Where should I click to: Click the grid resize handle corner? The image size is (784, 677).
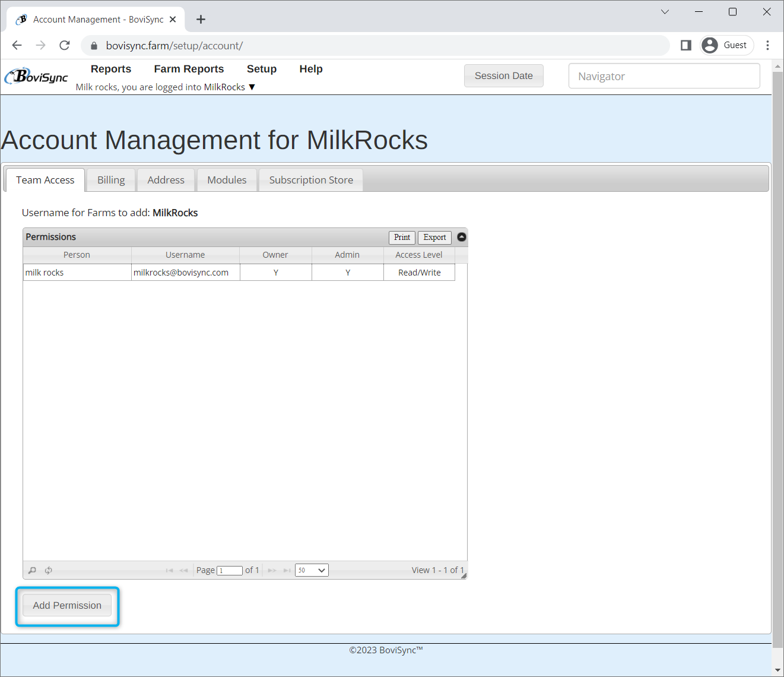pos(464,575)
